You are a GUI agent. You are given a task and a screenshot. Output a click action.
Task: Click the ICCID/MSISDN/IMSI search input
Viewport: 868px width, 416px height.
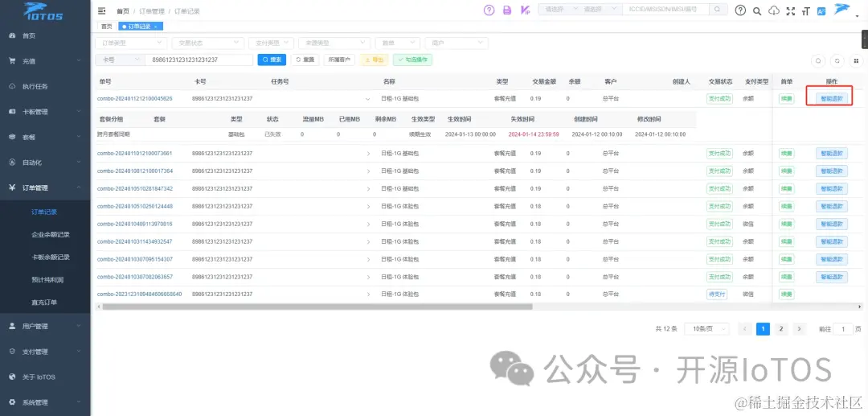[x=666, y=10]
